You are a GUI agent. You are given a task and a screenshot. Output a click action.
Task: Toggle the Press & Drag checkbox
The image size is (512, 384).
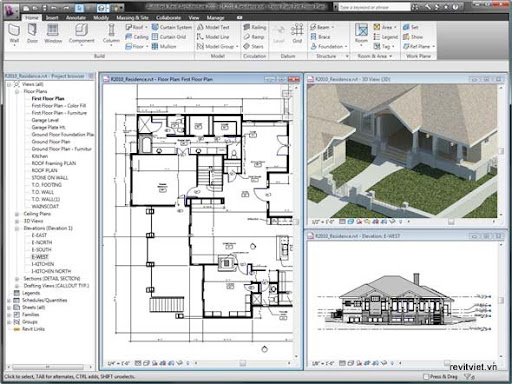[x=426, y=377]
